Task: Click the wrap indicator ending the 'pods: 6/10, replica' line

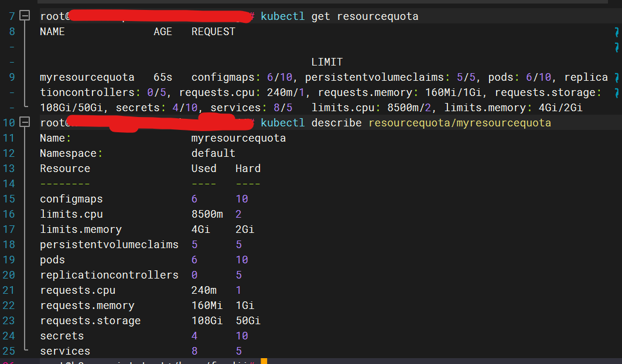Action: pos(616,77)
